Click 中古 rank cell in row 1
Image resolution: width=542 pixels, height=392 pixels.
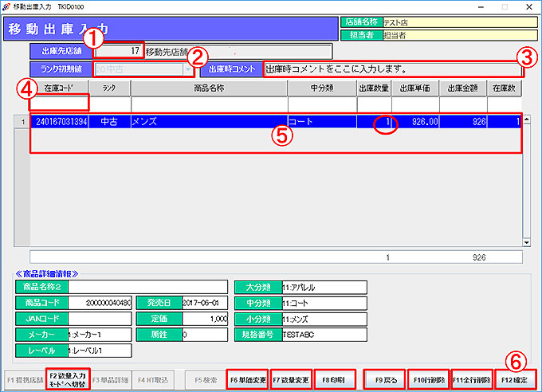point(109,122)
